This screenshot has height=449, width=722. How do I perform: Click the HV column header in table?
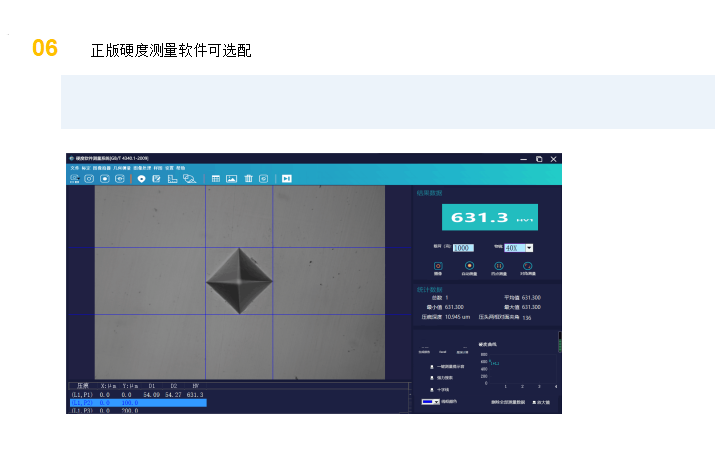tap(195, 386)
